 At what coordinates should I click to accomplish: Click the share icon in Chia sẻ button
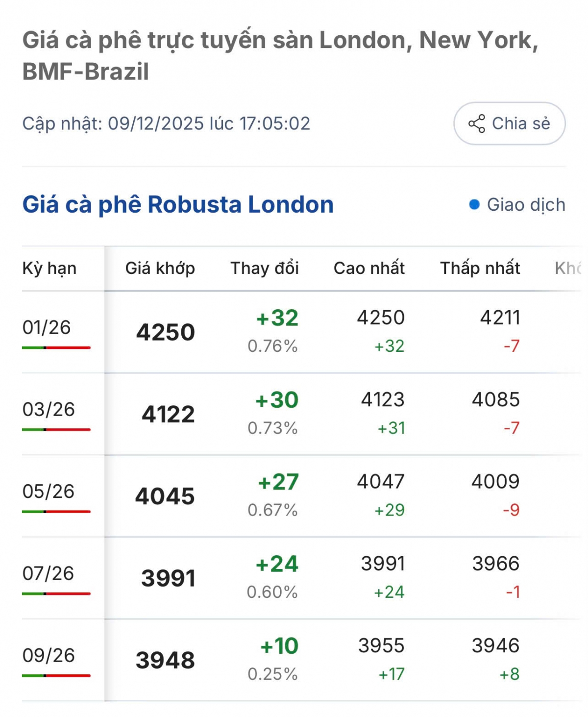coord(476,124)
